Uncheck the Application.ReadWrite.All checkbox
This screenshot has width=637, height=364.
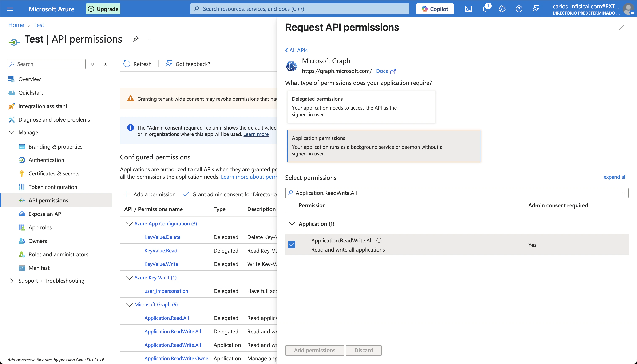pos(292,245)
